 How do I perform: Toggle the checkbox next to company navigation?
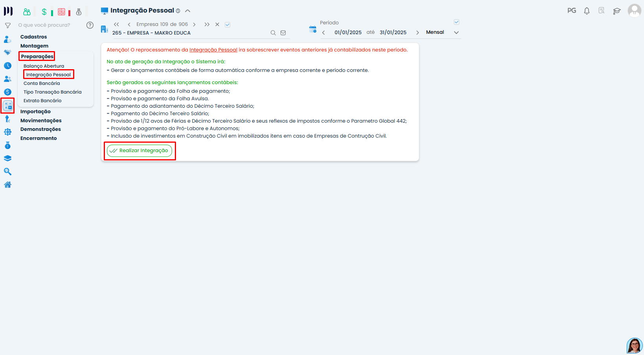(x=228, y=25)
